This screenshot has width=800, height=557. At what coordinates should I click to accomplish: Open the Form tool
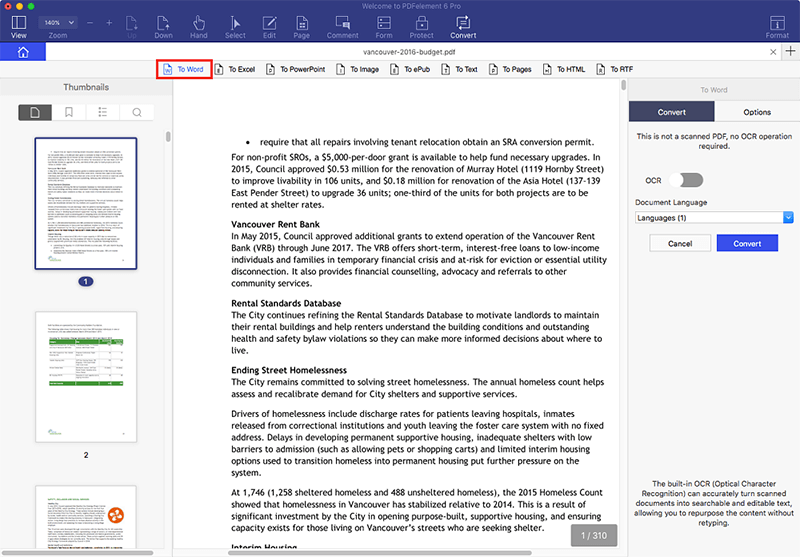coord(382,25)
